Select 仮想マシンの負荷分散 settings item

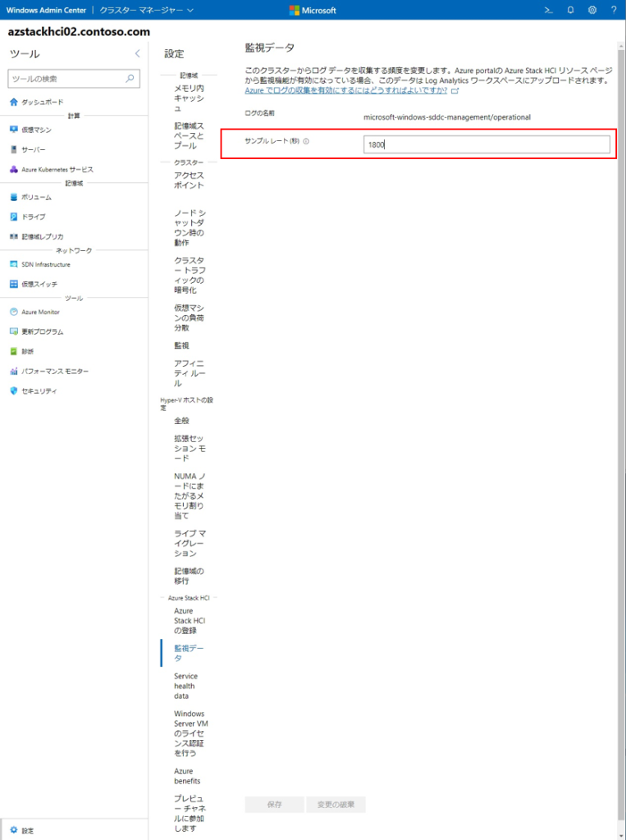(x=189, y=317)
